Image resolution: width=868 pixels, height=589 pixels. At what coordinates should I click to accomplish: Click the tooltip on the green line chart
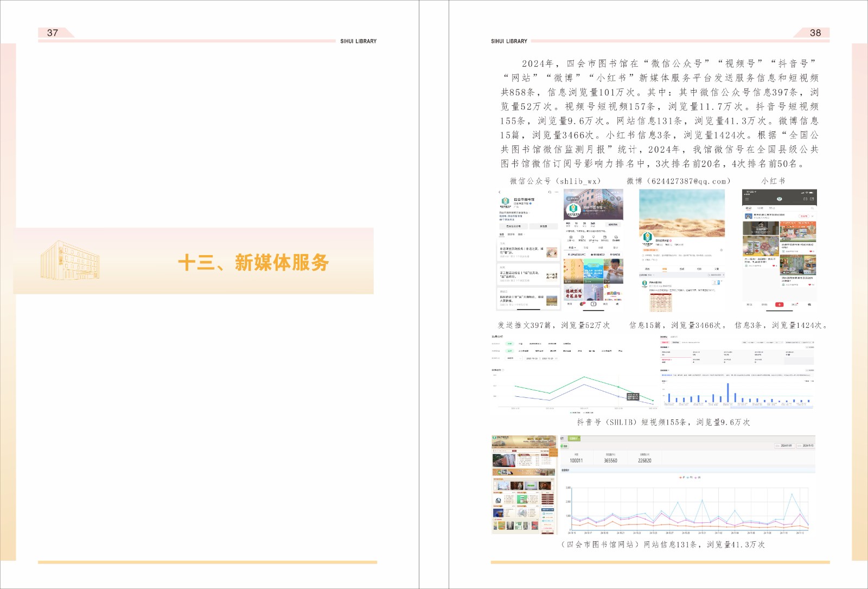click(633, 397)
